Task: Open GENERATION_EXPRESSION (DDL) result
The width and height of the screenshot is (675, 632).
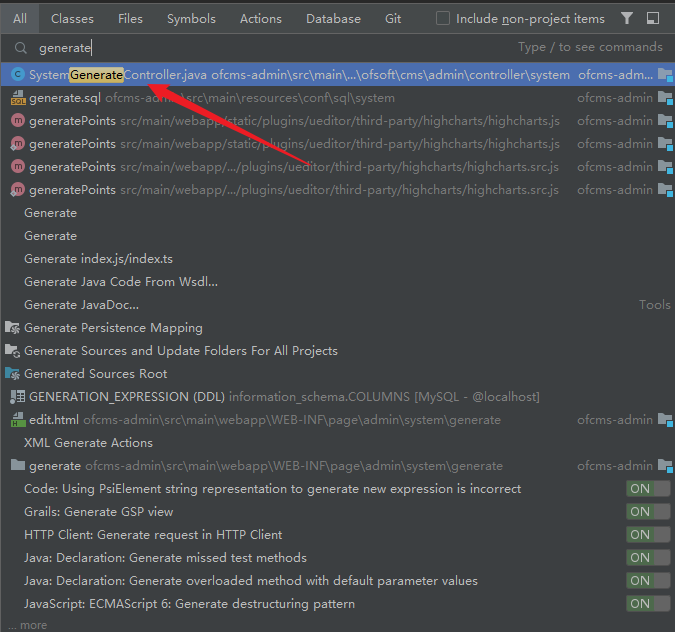Action: (338, 397)
